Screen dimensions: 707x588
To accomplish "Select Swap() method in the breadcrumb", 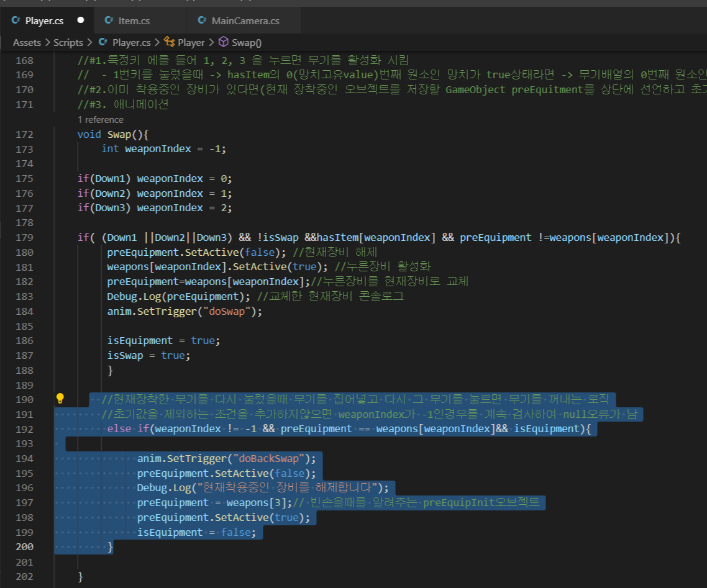I will pos(246,42).
